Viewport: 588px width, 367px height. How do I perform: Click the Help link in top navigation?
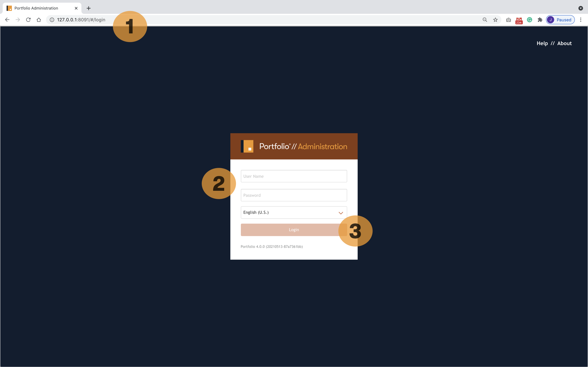pos(542,43)
